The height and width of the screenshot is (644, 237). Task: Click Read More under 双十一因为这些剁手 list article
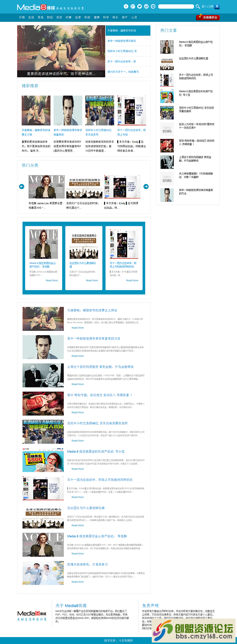pos(78,497)
